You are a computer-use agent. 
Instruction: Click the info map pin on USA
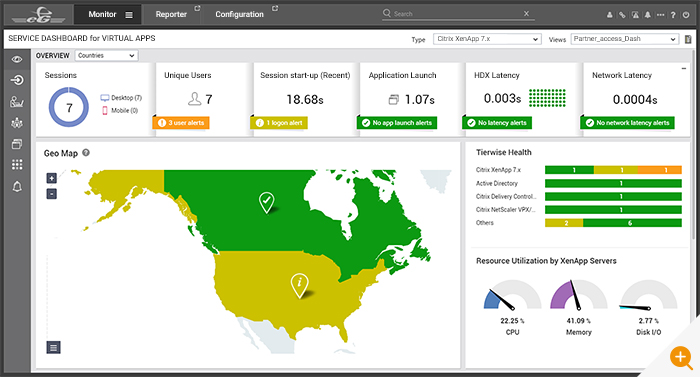tap(299, 285)
